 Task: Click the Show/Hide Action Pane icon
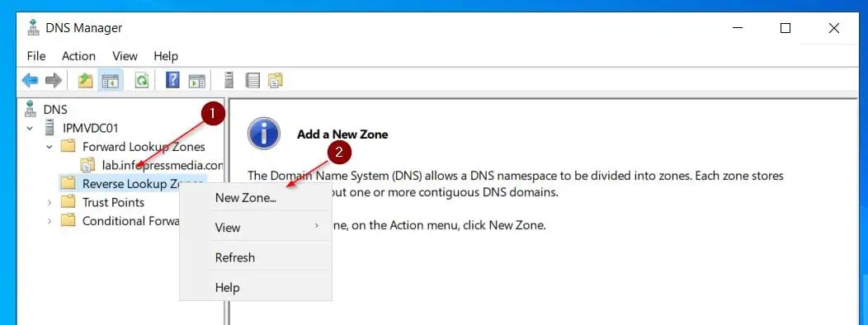pyautogui.click(x=196, y=81)
